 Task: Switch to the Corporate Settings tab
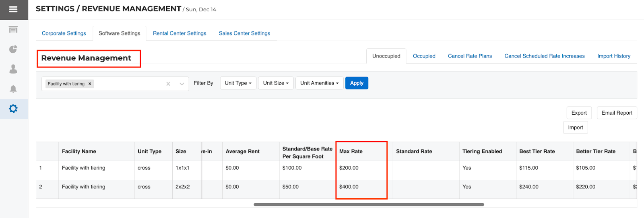(64, 33)
